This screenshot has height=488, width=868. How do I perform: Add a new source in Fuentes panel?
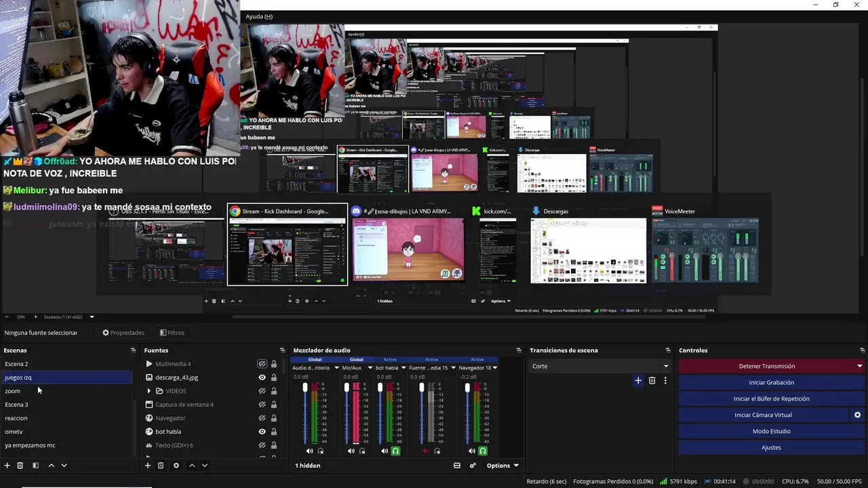pos(148,466)
